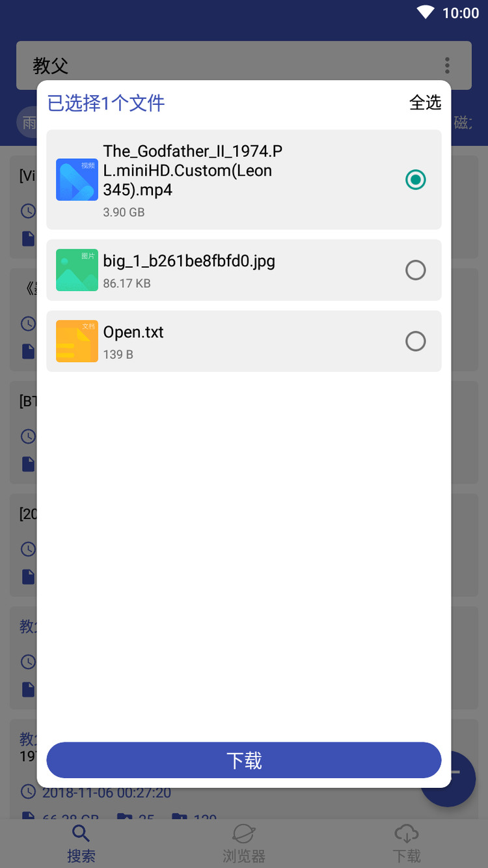The image size is (488, 868).
Task: Tap the The_Godfather_II_1974 mp4 file name
Action: pyautogui.click(x=193, y=171)
